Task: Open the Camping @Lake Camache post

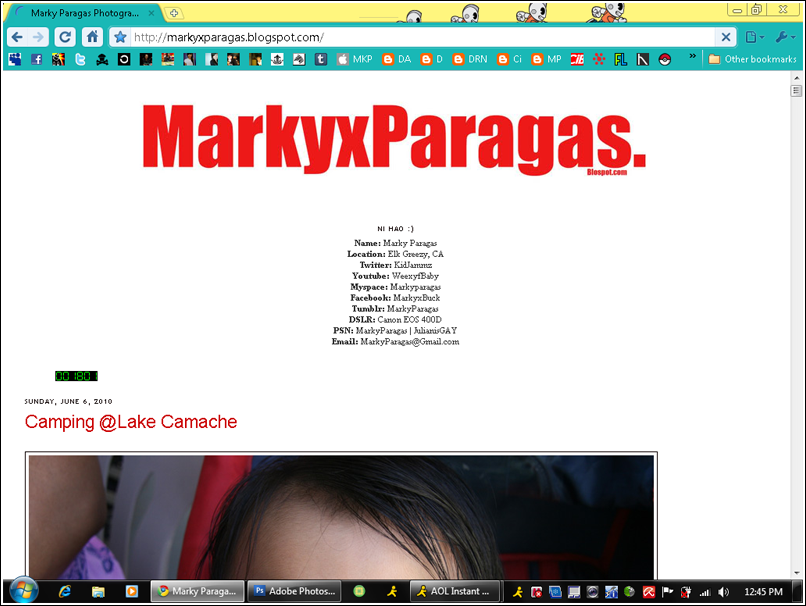Action: (131, 422)
